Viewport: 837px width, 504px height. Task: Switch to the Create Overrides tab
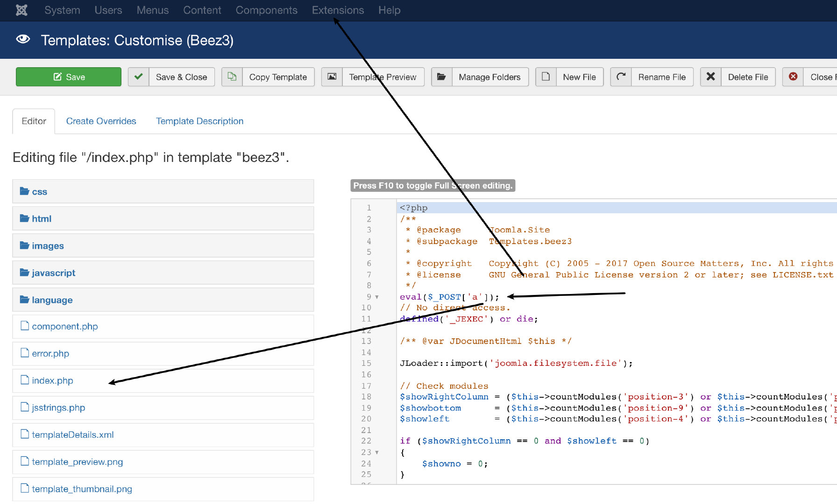101,121
